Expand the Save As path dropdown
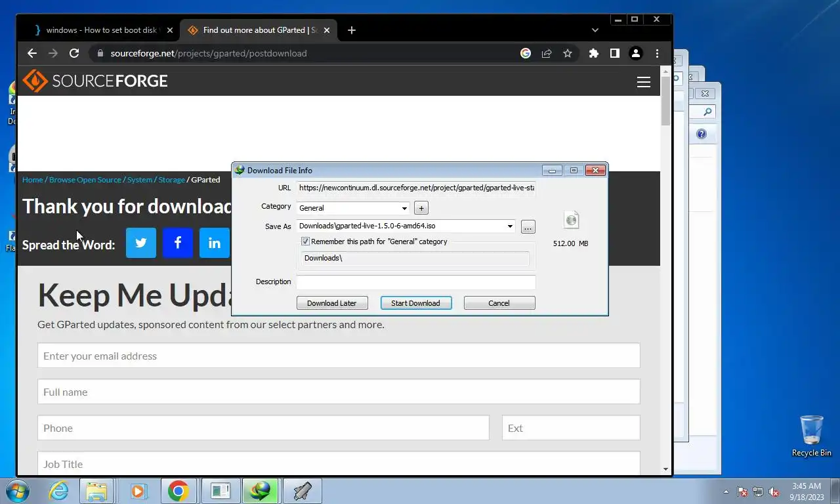Viewport: 840px width, 504px height. pyautogui.click(x=510, y=226)
